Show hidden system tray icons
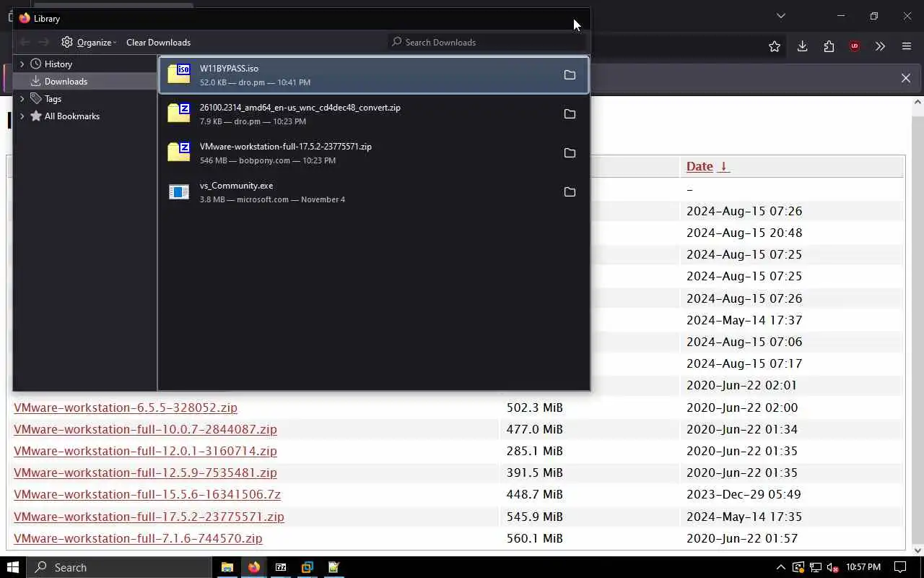The image size is (924, 578). [780, 567]
